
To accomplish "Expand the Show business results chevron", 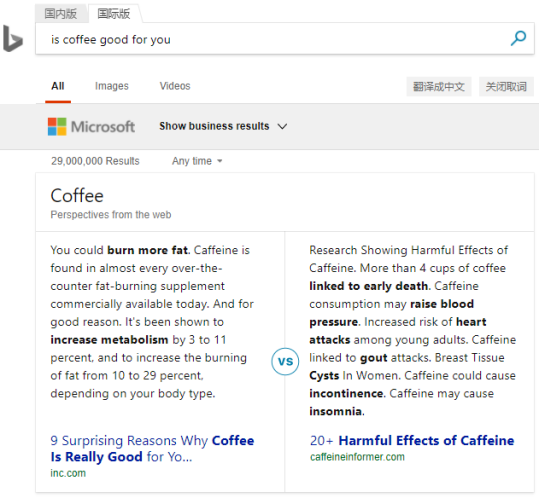I will tap(282, 126).
